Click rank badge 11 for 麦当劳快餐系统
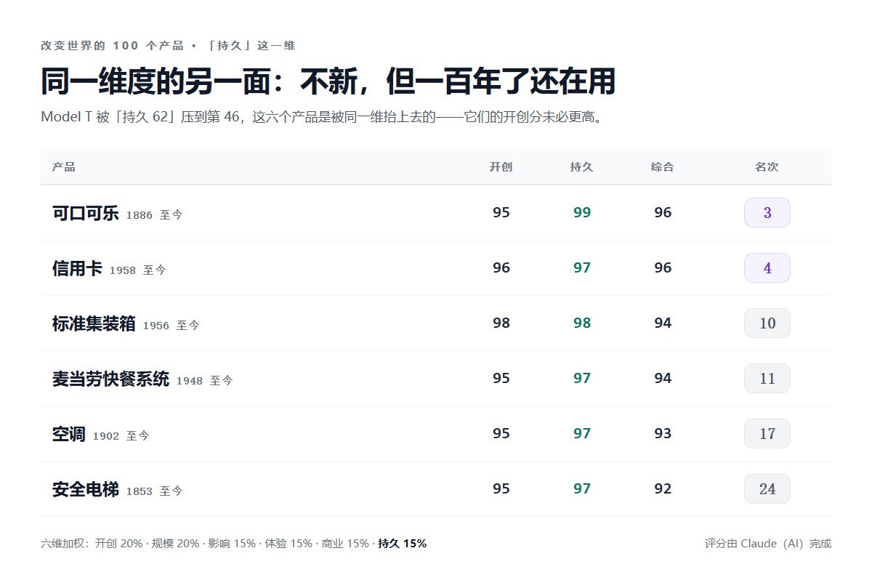Screen dimensions: 872x588 coord(767,379)
